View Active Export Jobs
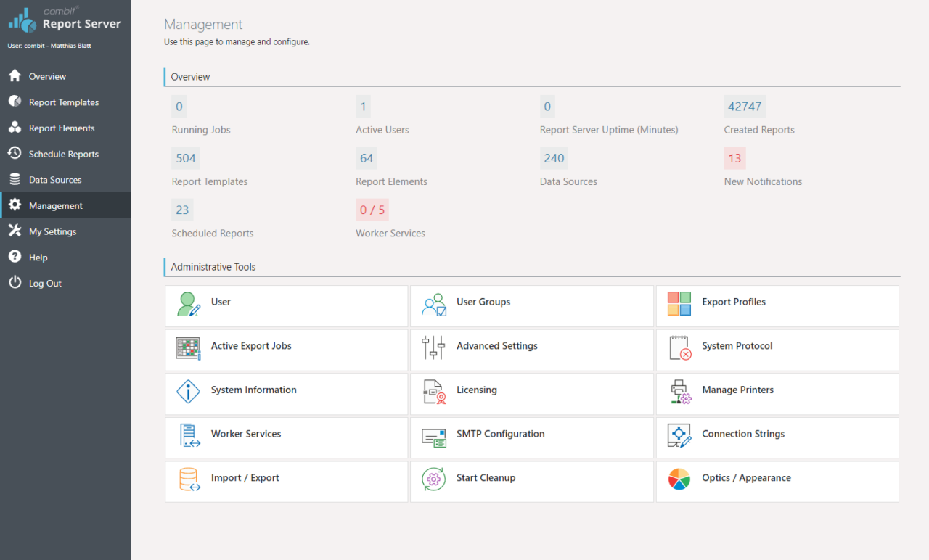929x560 pixels. pos(286,350)
